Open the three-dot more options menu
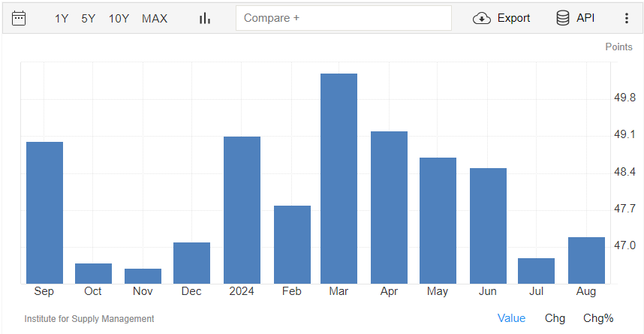The width and height of the screenshot is (644, 334). tap(626, 18)
